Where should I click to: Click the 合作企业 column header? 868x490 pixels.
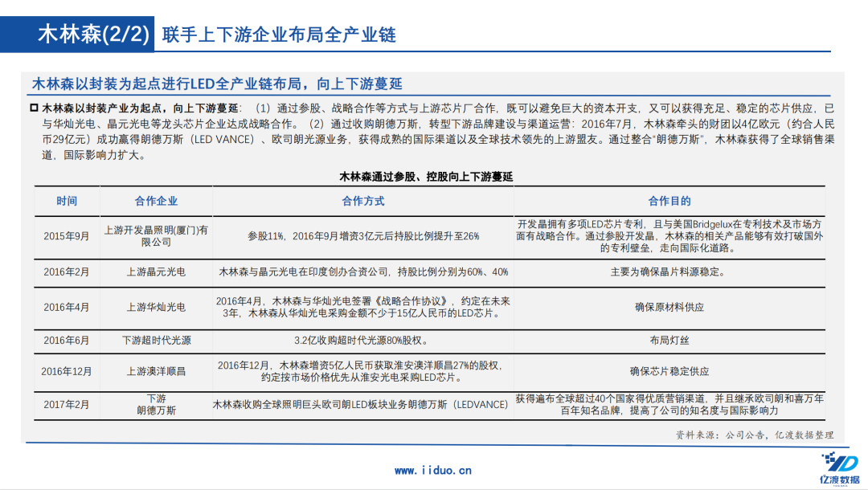(156, 202)
